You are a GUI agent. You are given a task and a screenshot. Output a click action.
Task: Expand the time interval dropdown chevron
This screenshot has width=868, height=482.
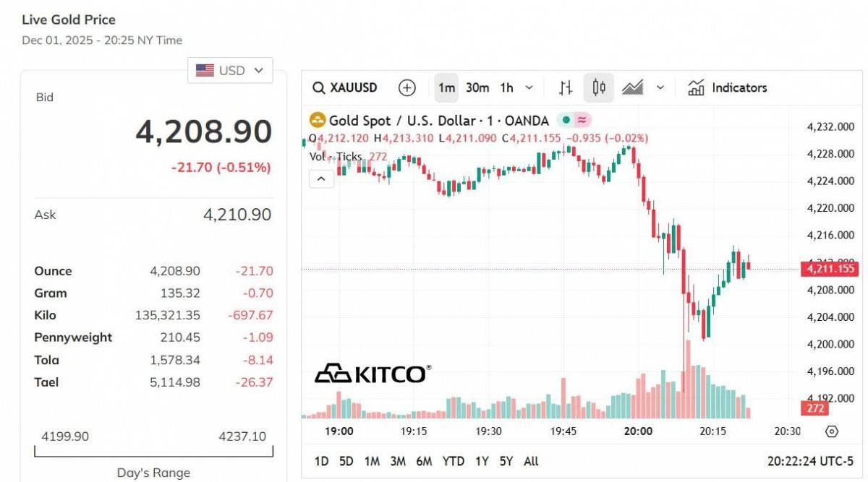tap(529, 88)
